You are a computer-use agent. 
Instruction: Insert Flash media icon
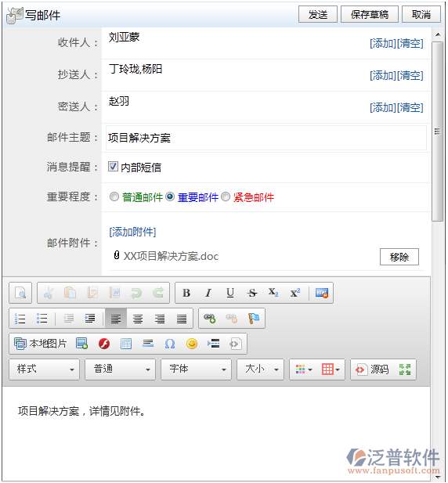[104, 344]
